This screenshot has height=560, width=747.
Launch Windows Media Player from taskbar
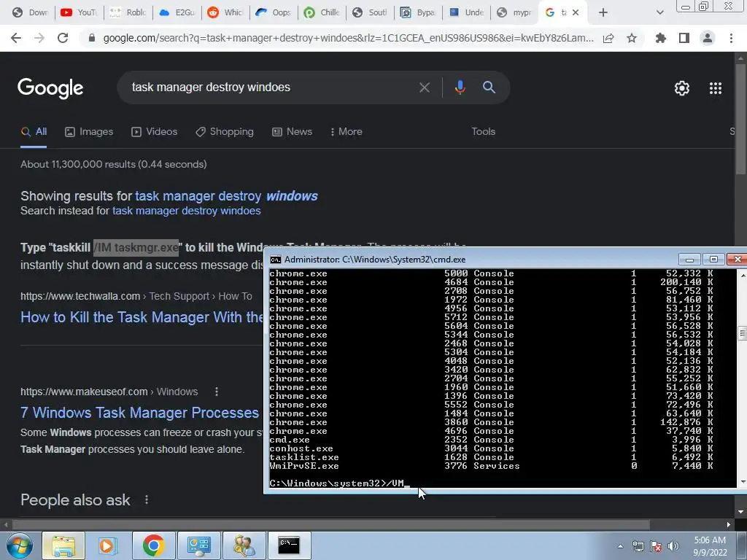pos(108,545)
